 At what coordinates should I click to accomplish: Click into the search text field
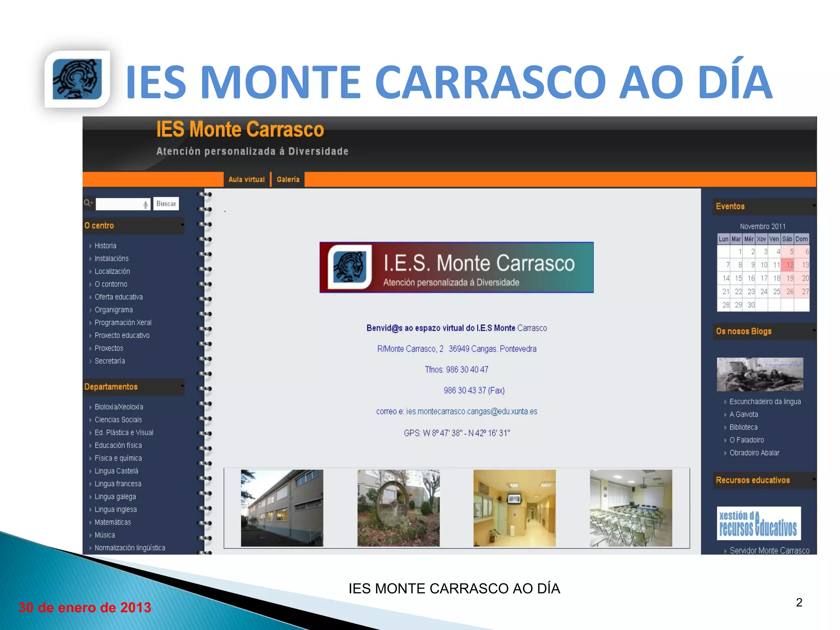coord(119,204)
